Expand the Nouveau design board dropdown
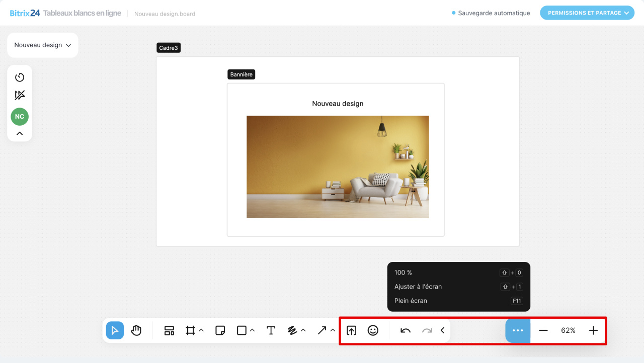Screen dimensions: 644x363 coord(43,45)
